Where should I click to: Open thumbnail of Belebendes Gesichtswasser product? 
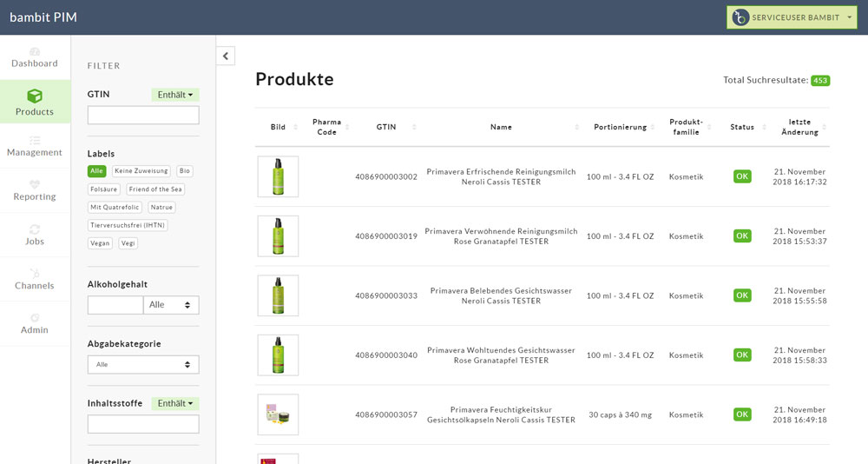(x=278, y=295)
